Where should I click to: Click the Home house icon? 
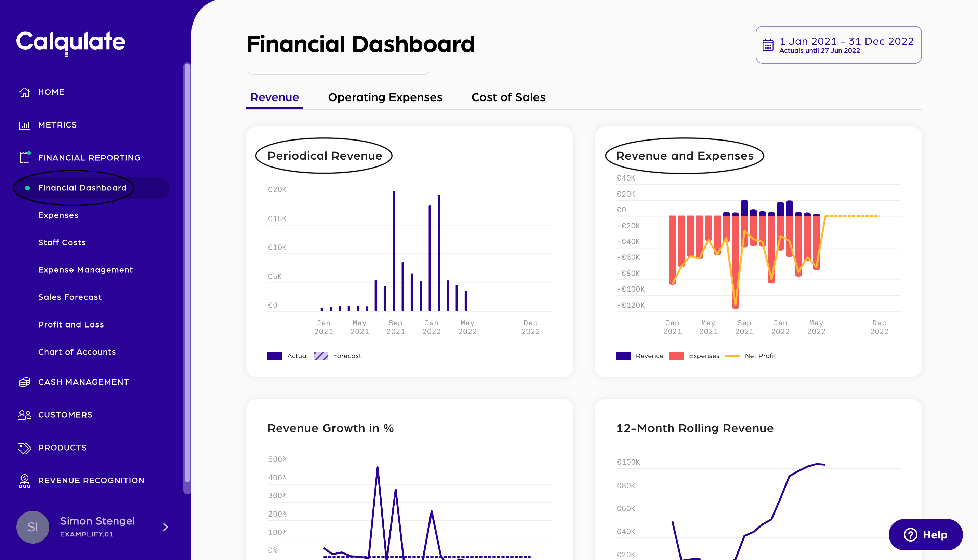(x=24, y=92)
